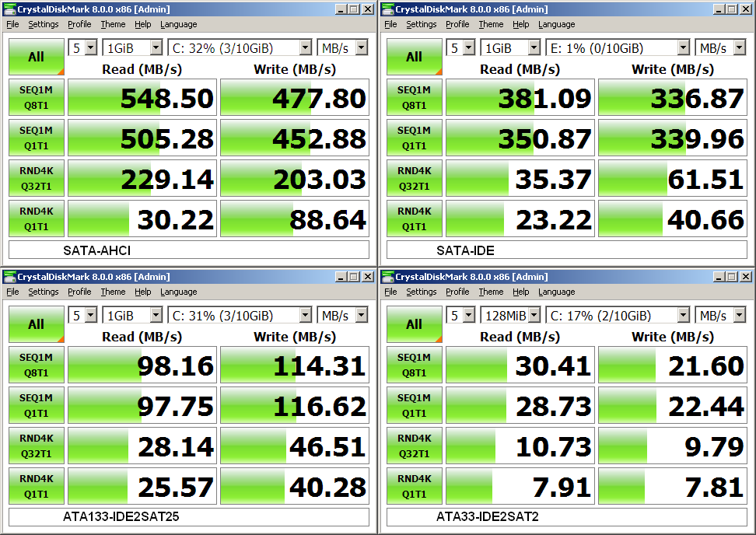The image size is (756, 535).
Task: Run SEQ1M Q1T1 in the ATA33-IDE2SAT2 window
Action: pos(414,405)
